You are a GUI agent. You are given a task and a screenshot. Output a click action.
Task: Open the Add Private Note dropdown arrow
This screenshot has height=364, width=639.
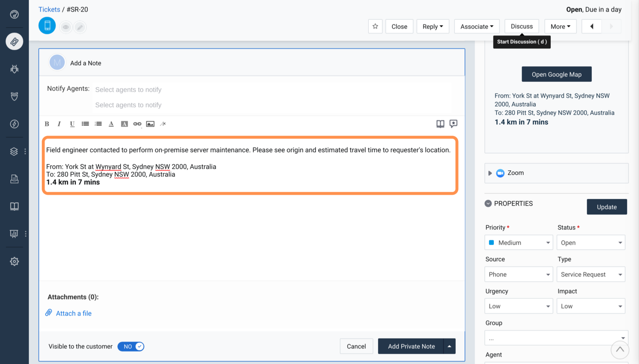(x=449, y=346)
